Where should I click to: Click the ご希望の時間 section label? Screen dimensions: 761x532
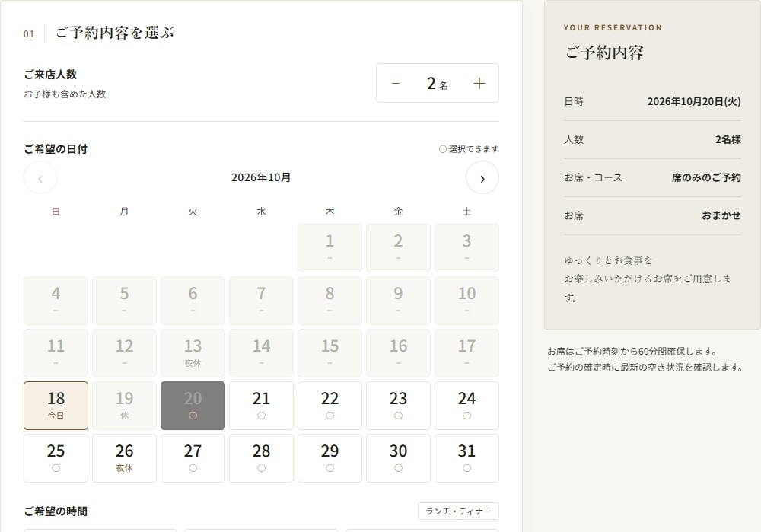[56, 511]
